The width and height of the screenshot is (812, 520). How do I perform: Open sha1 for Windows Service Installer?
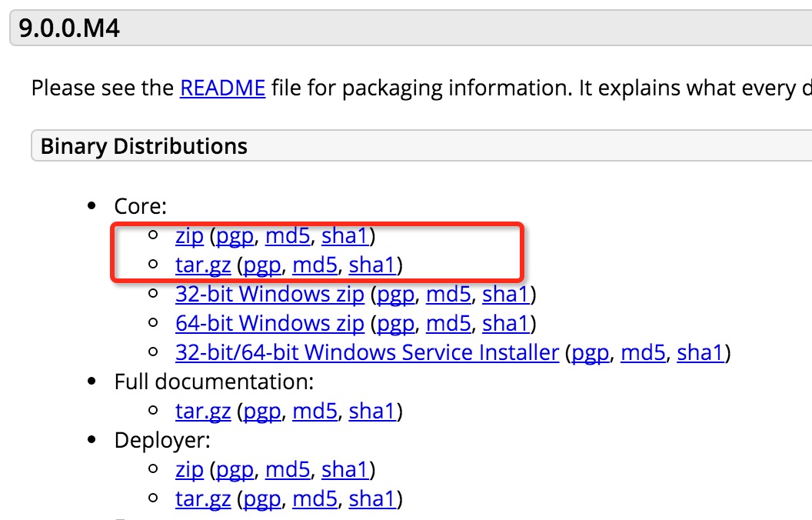[x=701, y=353]
